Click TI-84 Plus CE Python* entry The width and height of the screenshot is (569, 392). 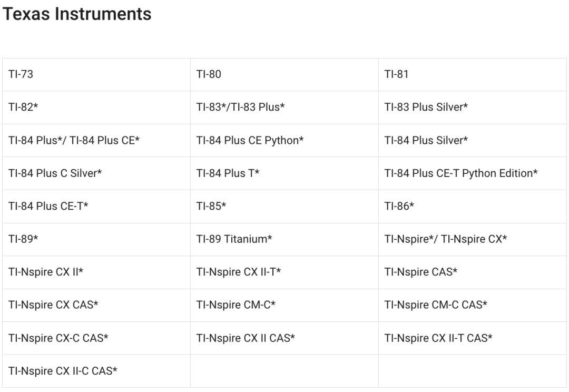point(250,141)
